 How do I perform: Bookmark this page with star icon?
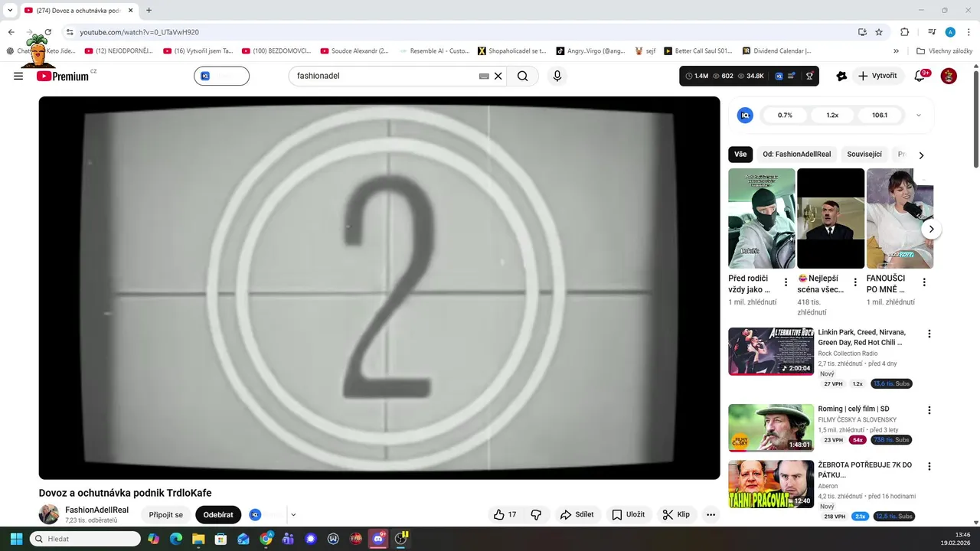click(879, 32)
